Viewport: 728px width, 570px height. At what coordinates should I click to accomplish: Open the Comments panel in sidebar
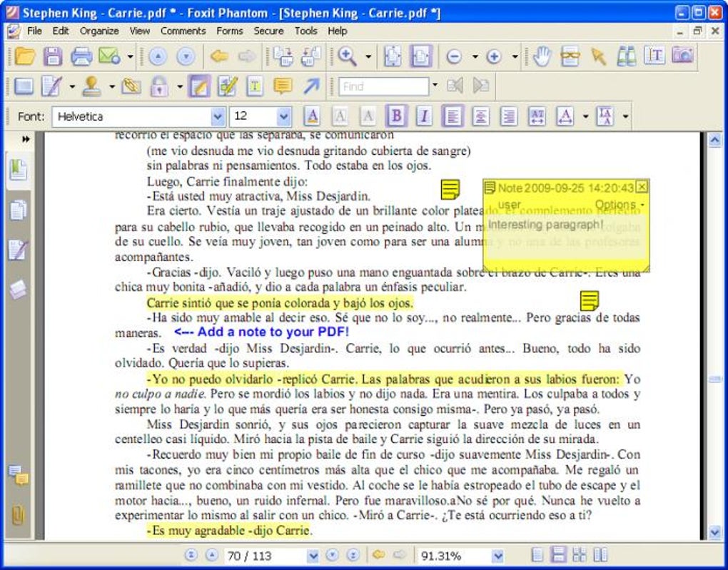tap(19, 475)
